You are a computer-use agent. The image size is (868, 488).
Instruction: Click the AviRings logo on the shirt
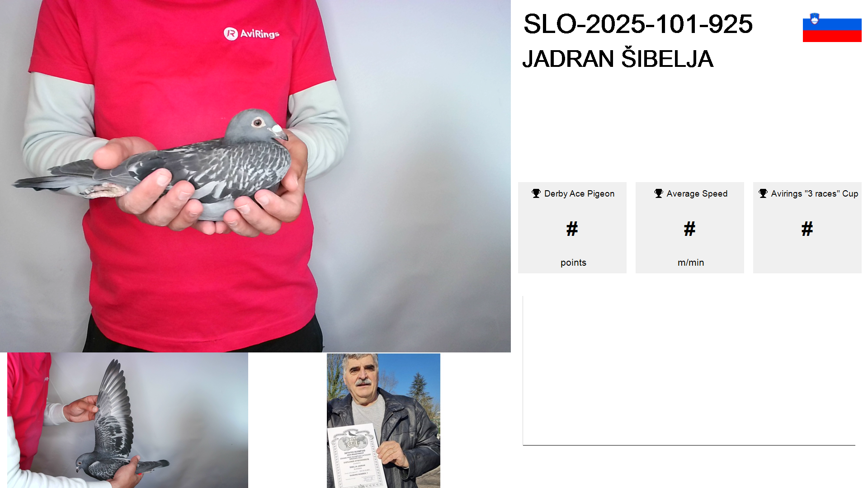pos(251,33)
